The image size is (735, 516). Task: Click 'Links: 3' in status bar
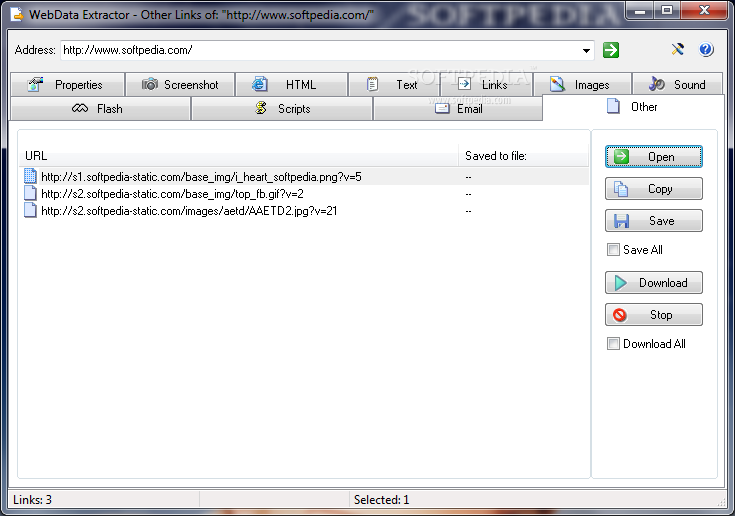(32, 500)
